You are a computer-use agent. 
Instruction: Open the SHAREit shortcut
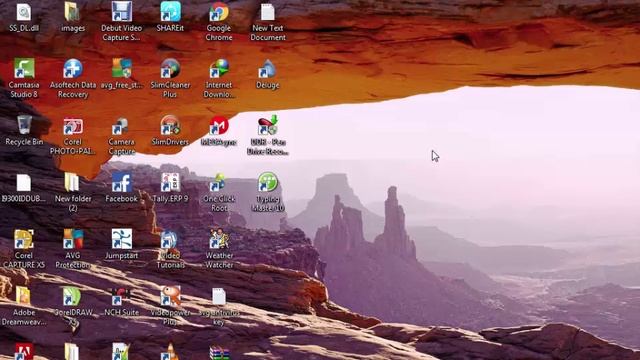click(170, 12)
